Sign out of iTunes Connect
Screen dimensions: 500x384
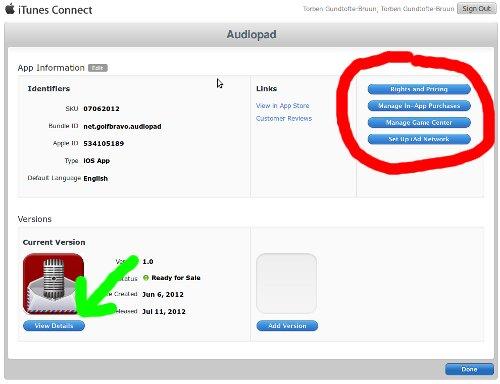coord(476,9)
